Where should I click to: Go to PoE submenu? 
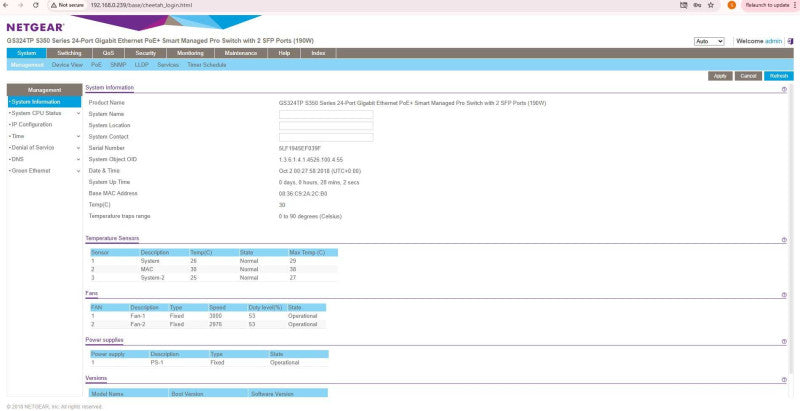96,65
